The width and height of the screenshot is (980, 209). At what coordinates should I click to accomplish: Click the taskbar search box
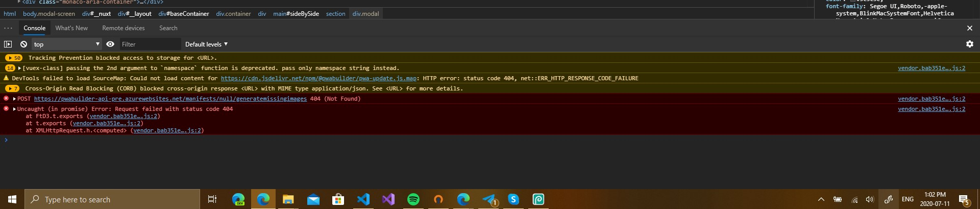click(x=112, y=199)
